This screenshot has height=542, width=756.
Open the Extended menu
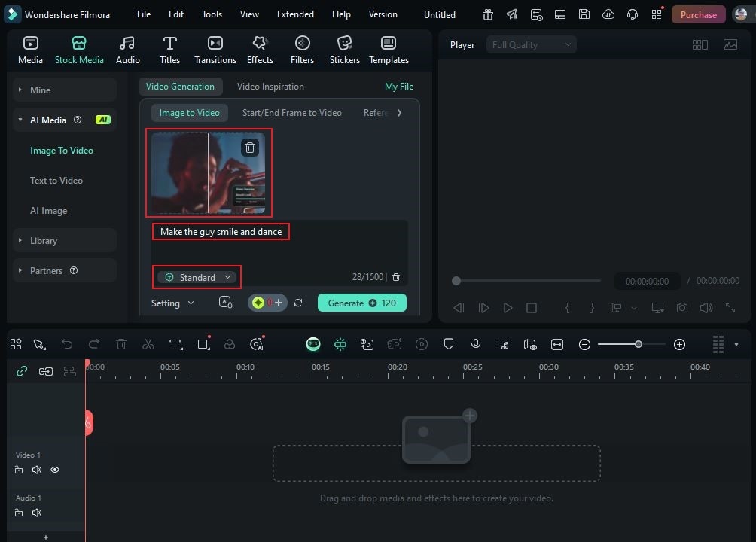(295, 14)
